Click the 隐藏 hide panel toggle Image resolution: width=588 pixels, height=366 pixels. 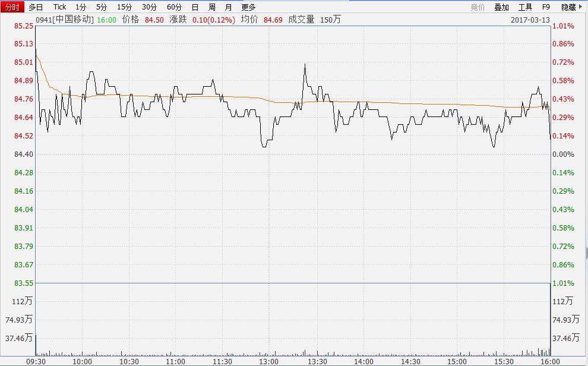tap(568, 7)
